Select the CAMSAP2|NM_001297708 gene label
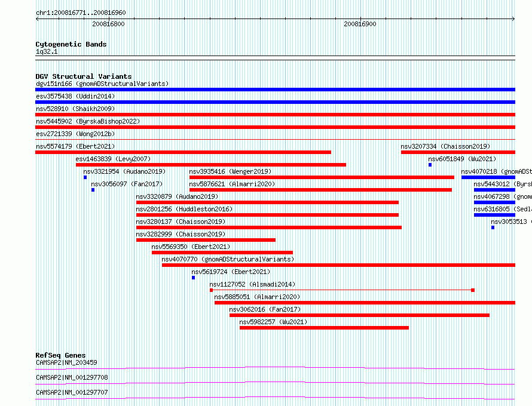The width and height of the screenshot is (532, 406). tap(72, 377)
